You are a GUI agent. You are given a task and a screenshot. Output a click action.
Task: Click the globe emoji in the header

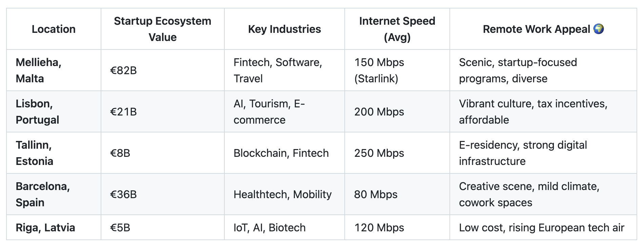tap(599, 29)
